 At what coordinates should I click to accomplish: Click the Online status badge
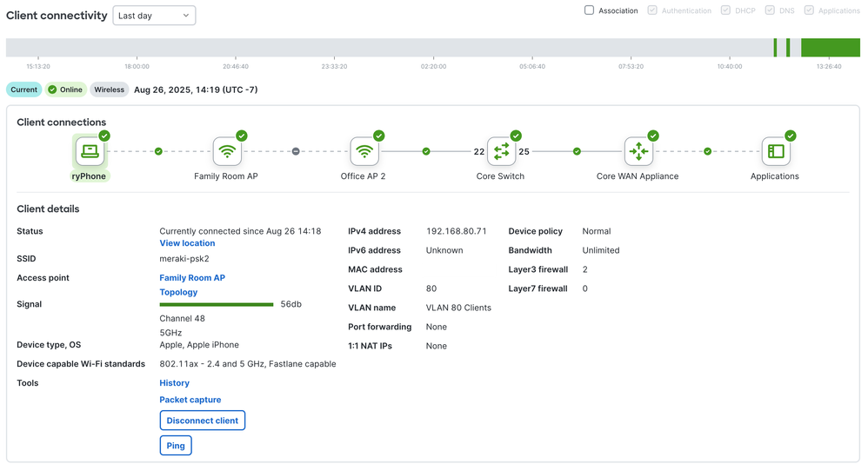[65, 89]
